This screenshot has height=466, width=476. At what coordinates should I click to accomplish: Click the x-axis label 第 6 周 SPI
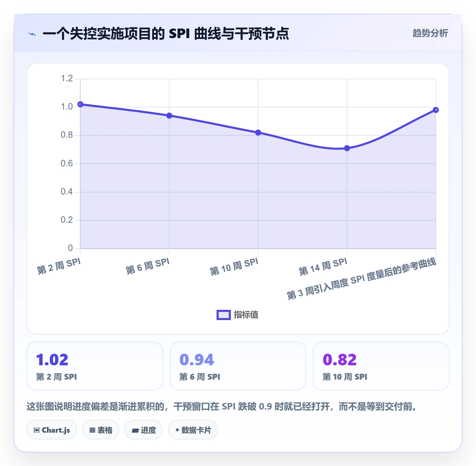(148, 266)
